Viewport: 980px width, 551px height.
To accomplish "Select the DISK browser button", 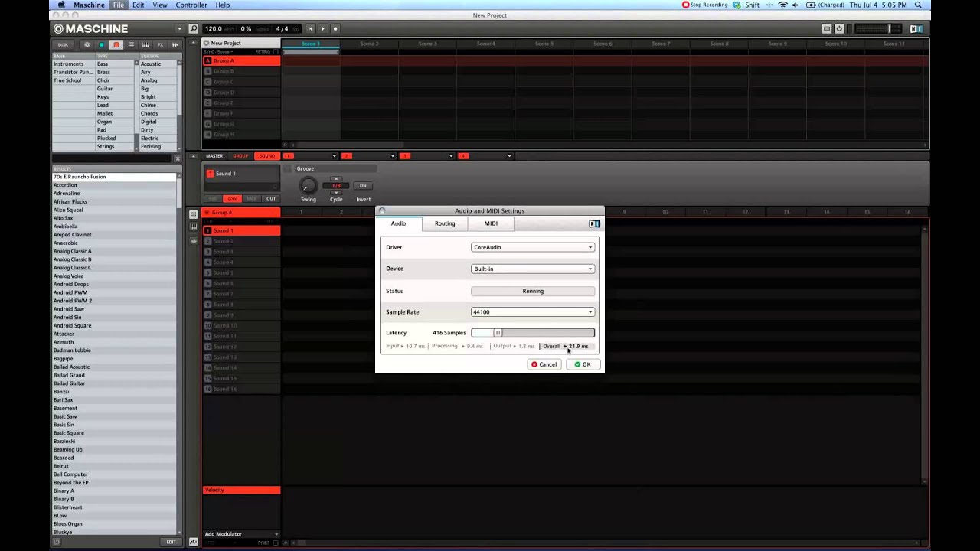I will point(63,45).
